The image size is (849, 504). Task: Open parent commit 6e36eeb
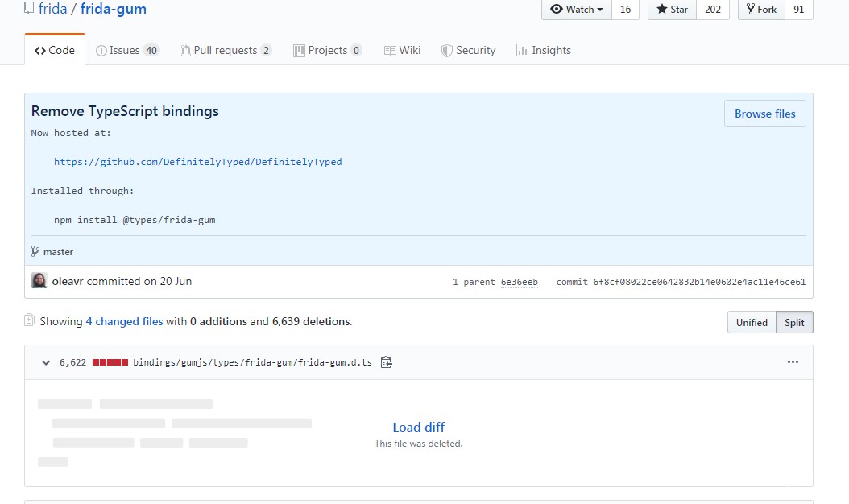(x=520, y=282)
